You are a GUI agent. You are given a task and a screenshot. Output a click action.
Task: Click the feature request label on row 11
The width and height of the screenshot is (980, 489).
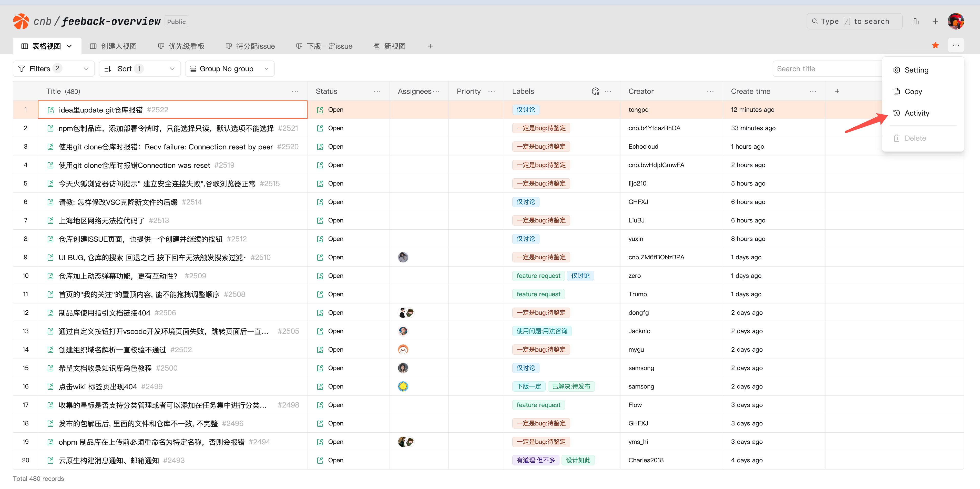click(538, 294)
